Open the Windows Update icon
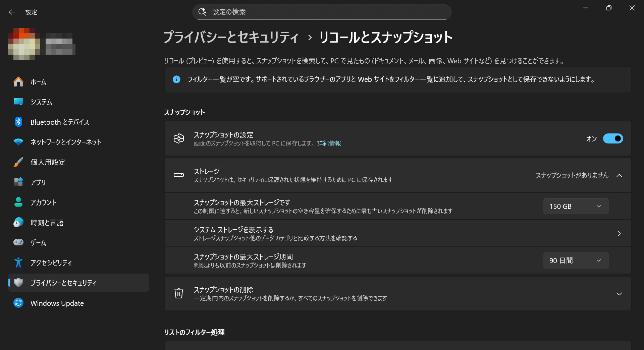Image resolution: width=644 pixels, height=350 pixels. pyautogui.click(x=18, y=303)
